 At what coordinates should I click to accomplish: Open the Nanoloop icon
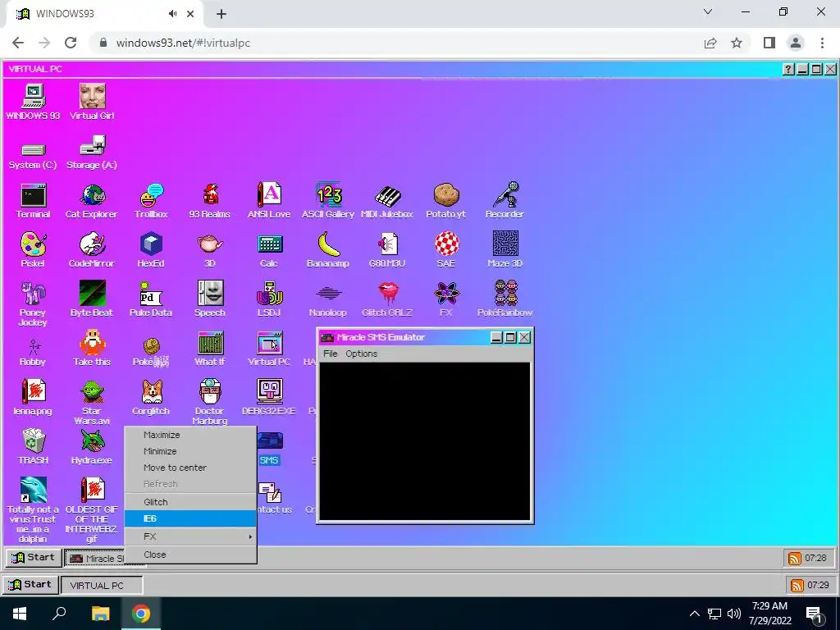[328, 300]
